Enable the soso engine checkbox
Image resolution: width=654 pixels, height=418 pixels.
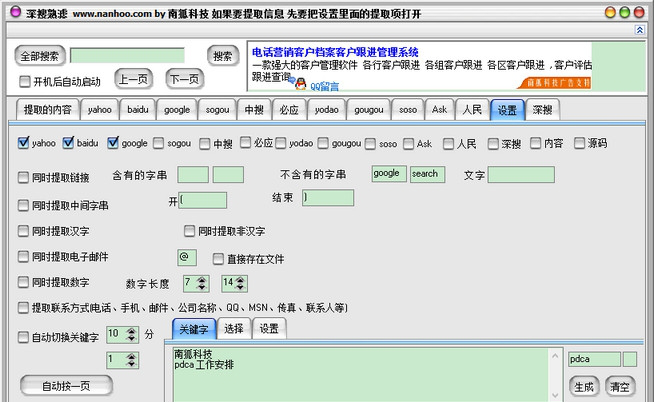click(370, 144)
